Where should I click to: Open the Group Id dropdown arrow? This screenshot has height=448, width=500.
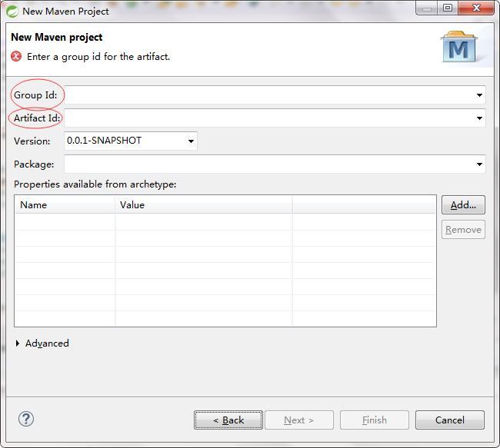point(479,95)
